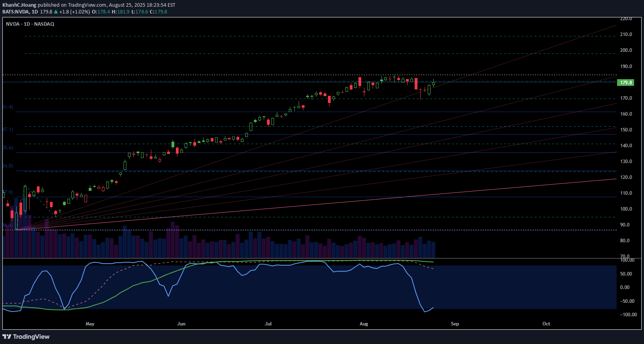Viewport: 644px width, 344px height.
Task: Click the 24.0) Fibonacci level label
Action: point(8,166)
